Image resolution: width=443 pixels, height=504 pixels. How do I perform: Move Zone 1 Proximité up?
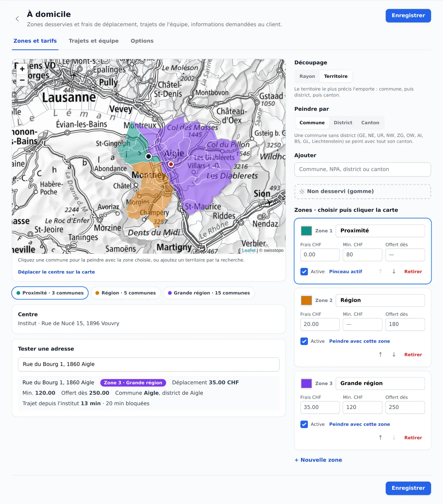[x=380, y=272]
